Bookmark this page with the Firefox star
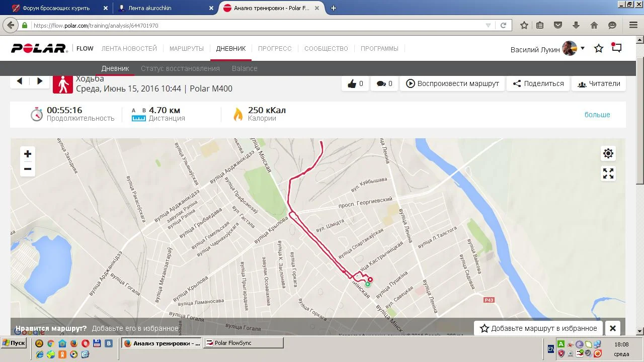Viewport: 644px width, 362px height. (524, 25)
